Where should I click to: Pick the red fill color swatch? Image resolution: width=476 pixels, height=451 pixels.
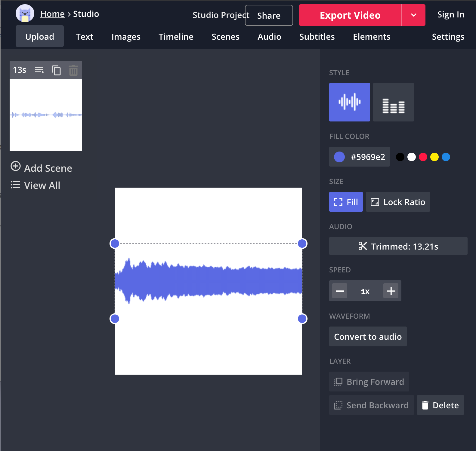click(423, 157)
